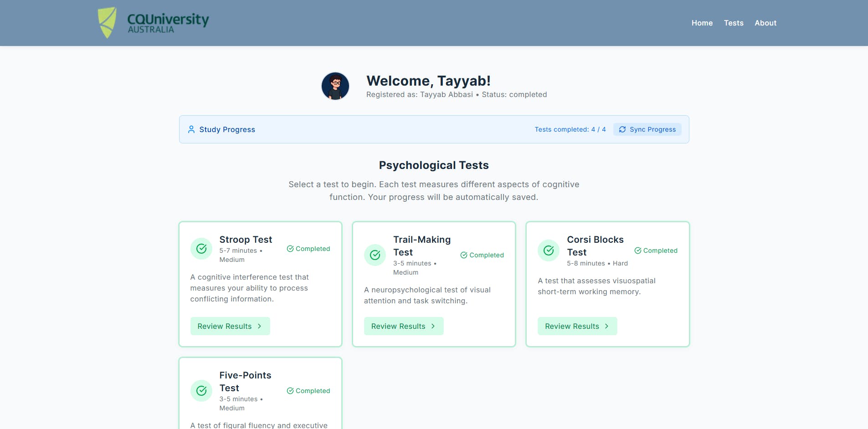The width and height of the screenshot is (868, 429).
Task: Click Trail-Making Test large check icon
Action: (x=375, y=255)
